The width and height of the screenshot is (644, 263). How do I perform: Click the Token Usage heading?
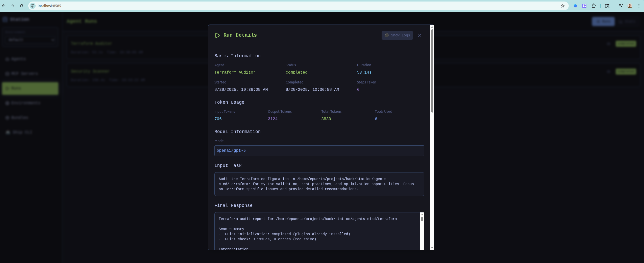tap(229, 102)
